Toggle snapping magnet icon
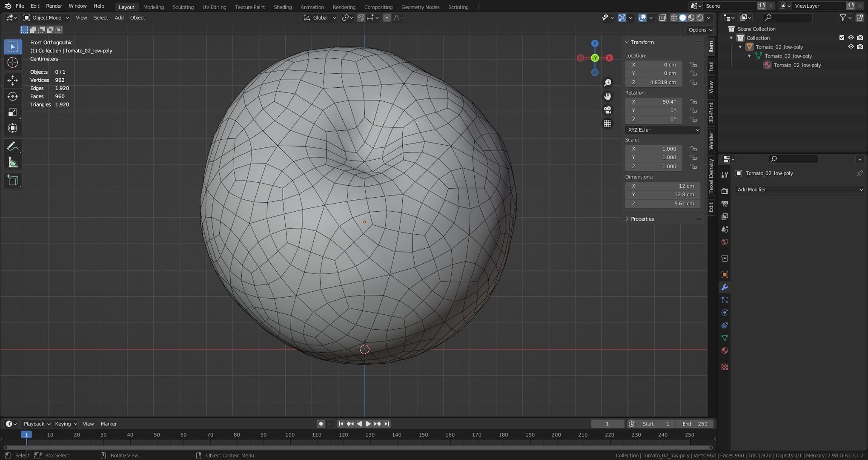The height and width of the screenshot is (460, 868). coord(361,17)
